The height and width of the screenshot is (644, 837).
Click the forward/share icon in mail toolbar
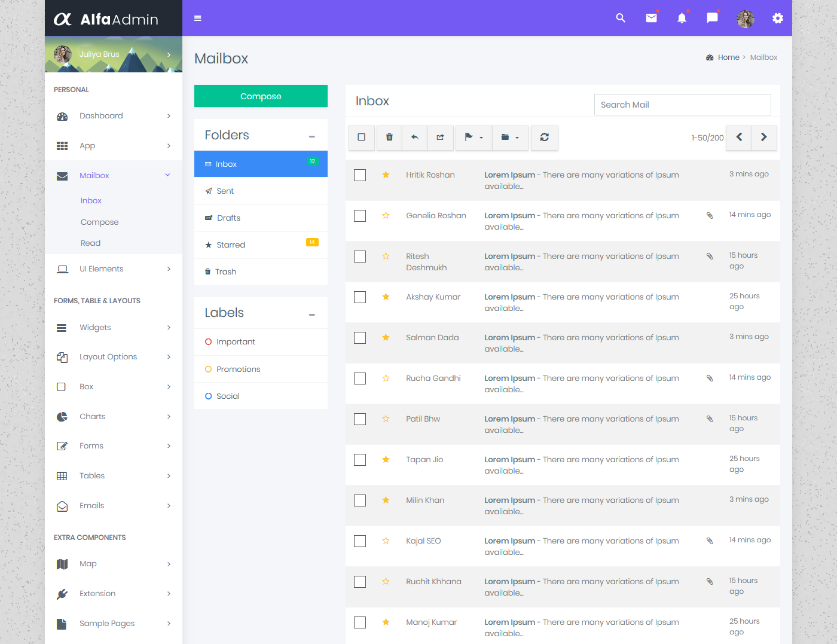tap(441, 138)
